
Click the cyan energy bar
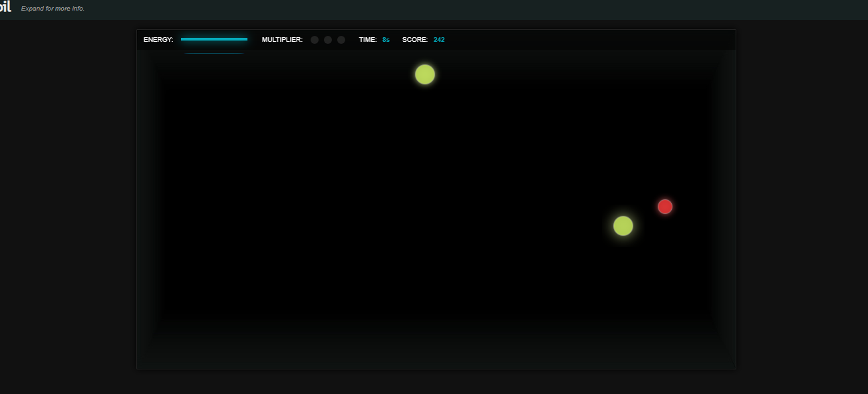tap(214, 39)
